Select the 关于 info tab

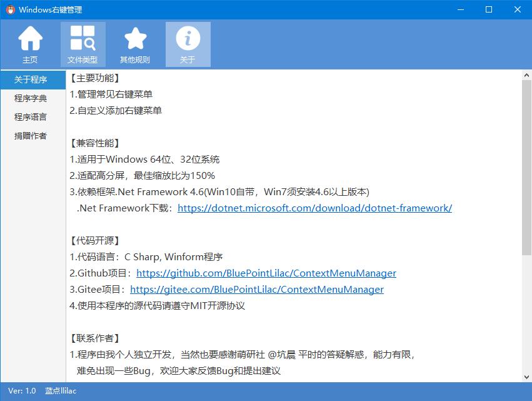188,44
